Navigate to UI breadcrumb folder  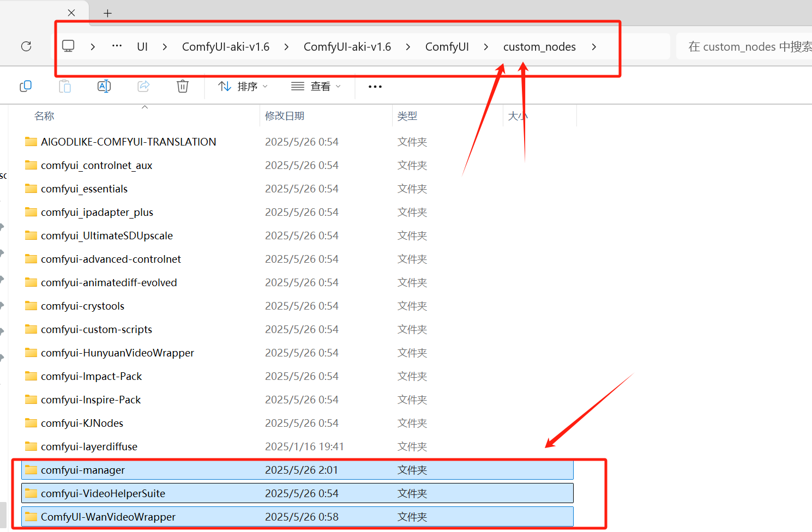click(142, 47)
